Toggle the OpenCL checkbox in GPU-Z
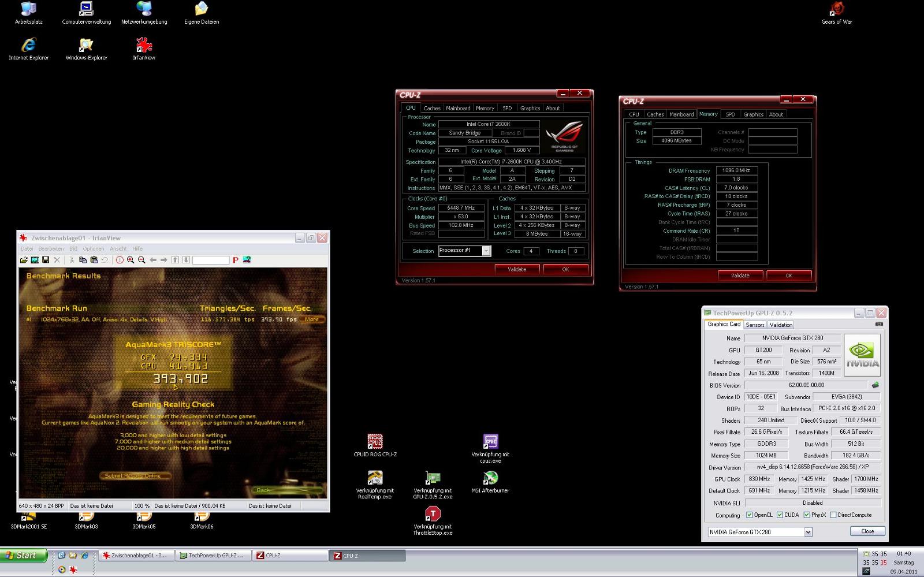This screenshot has width=924, height=577. [x=750, y=515]
